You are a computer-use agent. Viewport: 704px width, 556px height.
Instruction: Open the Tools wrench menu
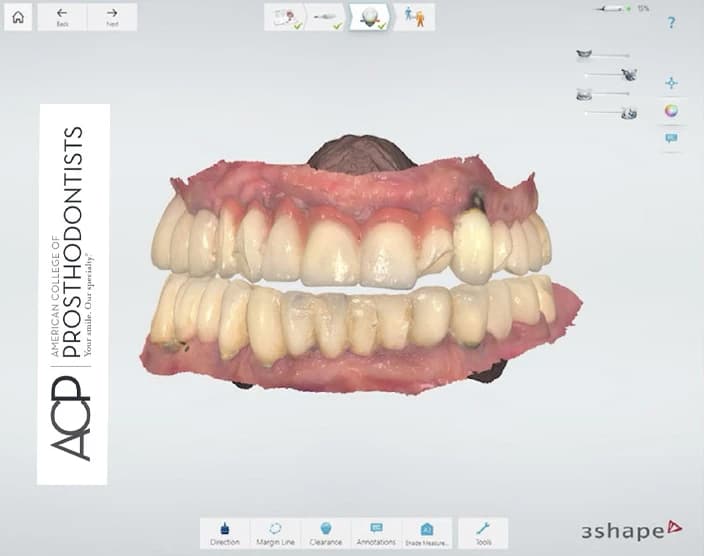[484, 533]
